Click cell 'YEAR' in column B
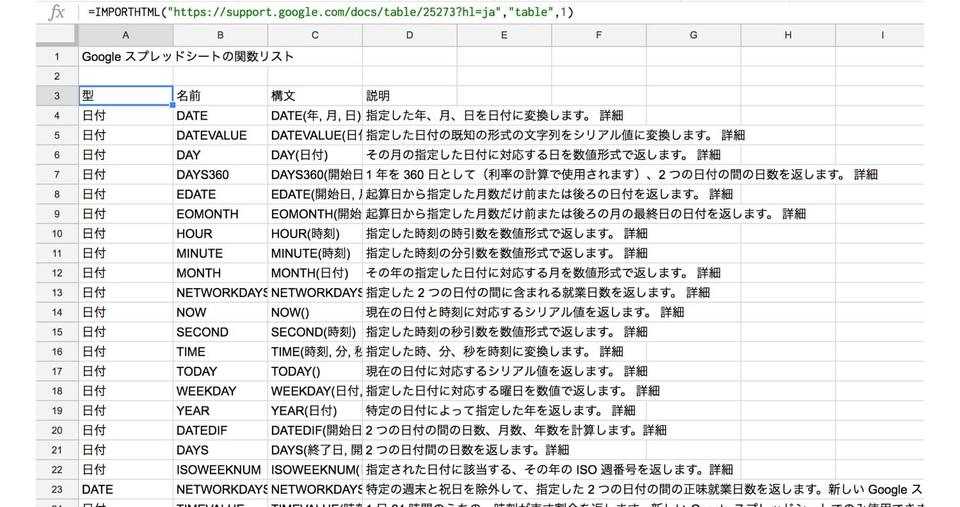960x507 pixels. [220, 410]
